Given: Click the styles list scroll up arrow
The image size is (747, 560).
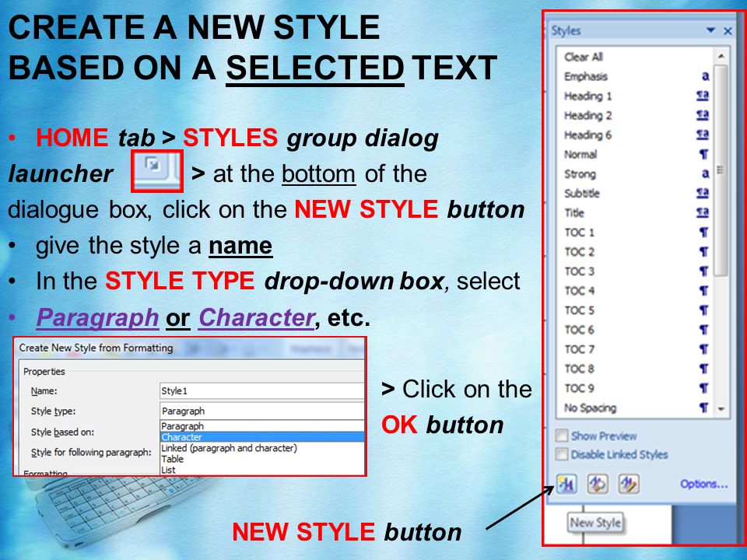Looking at the screenshot, I should click(721, 56).
